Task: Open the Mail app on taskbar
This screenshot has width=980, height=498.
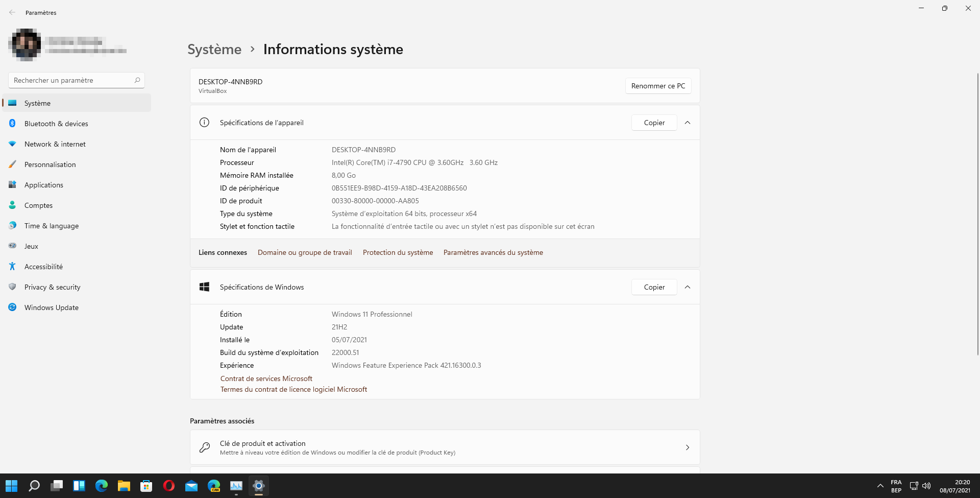Action: coord(191,486)
